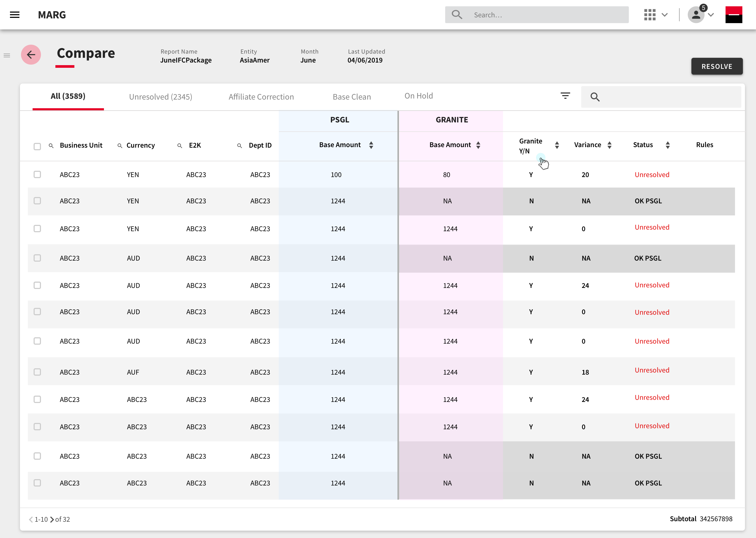Go to next page of results
The width and height of the screenshot is (756, 538).
click(x=52, y=519)
